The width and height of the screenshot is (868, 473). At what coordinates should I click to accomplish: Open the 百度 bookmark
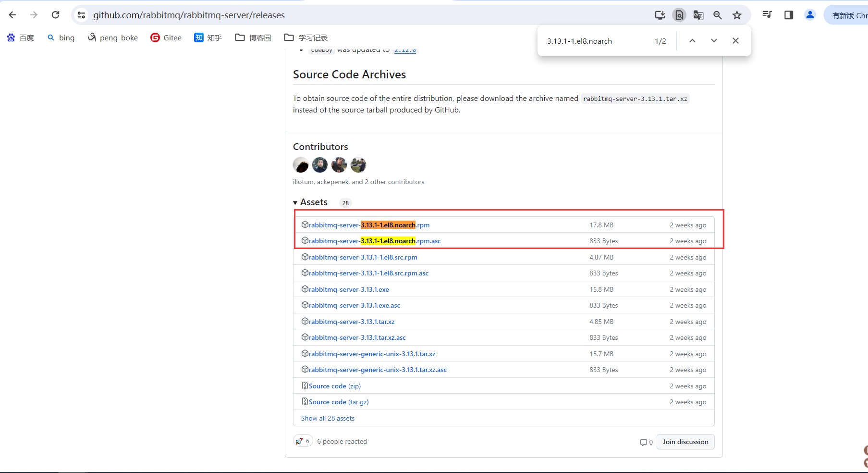pos(21,37)
